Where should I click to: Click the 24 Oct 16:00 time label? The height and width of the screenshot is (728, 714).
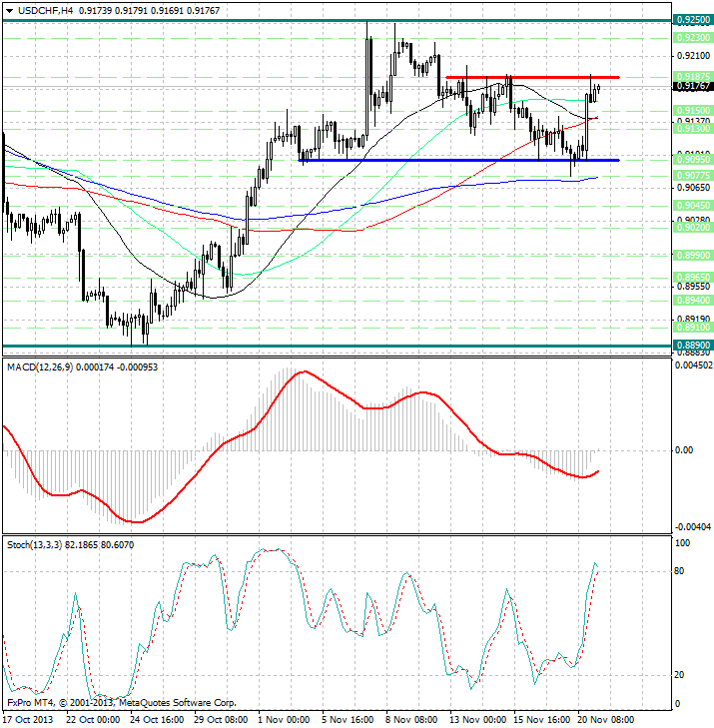[157, 720]
